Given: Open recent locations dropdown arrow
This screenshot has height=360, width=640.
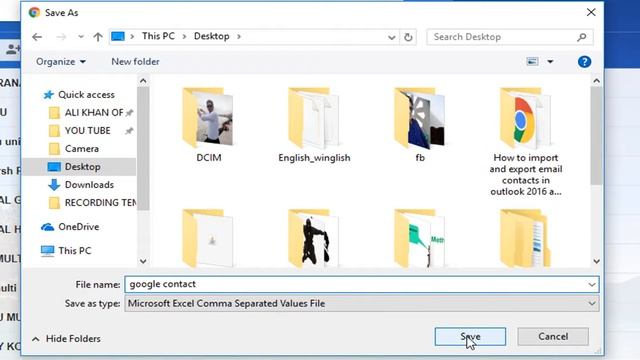Looking at the screenshot, I should (81, 37).
